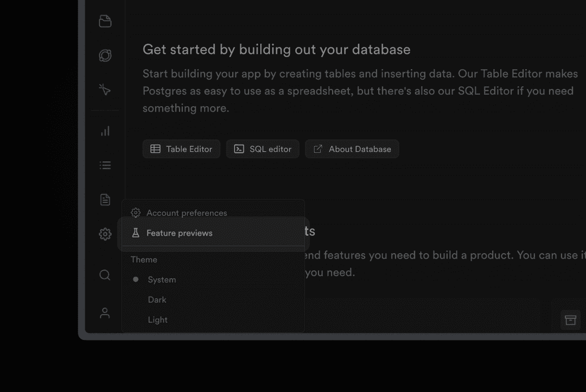Open Reports via the bar chart icon
The width and height of the screenshot is (586, 392).
105,130
